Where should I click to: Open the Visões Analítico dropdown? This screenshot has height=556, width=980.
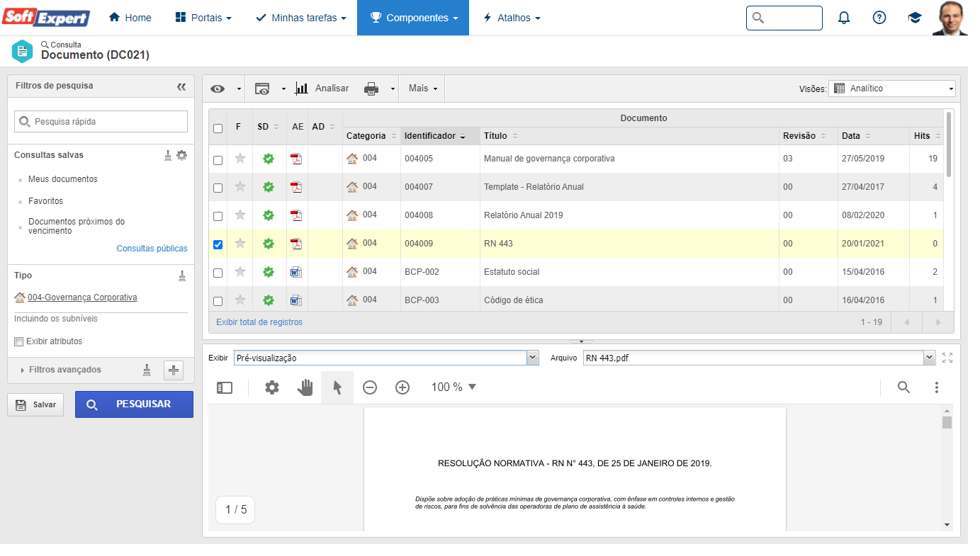[891, 89]
